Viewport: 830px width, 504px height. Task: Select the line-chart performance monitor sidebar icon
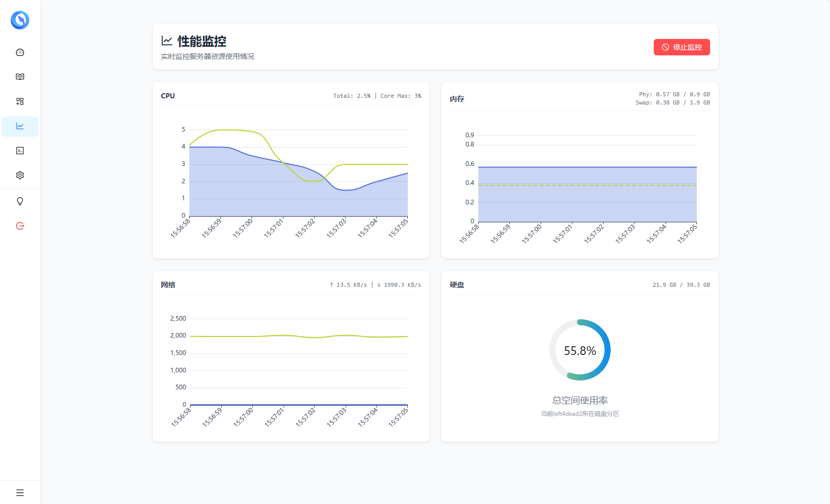pyautogui.click(x=20, y=126)
